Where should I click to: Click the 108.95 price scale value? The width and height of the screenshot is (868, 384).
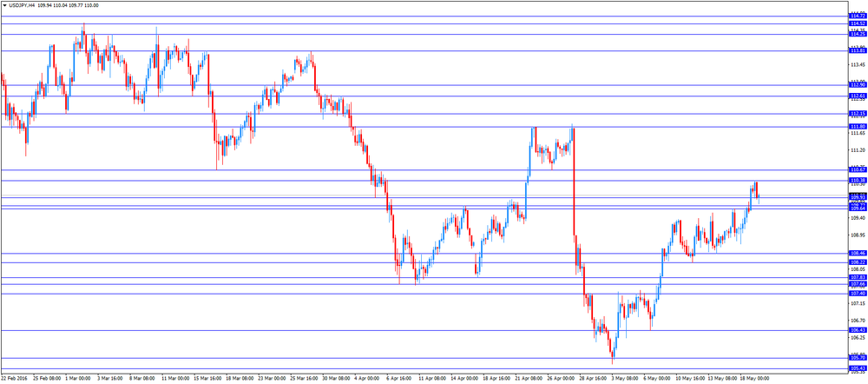tap(858, 235)
